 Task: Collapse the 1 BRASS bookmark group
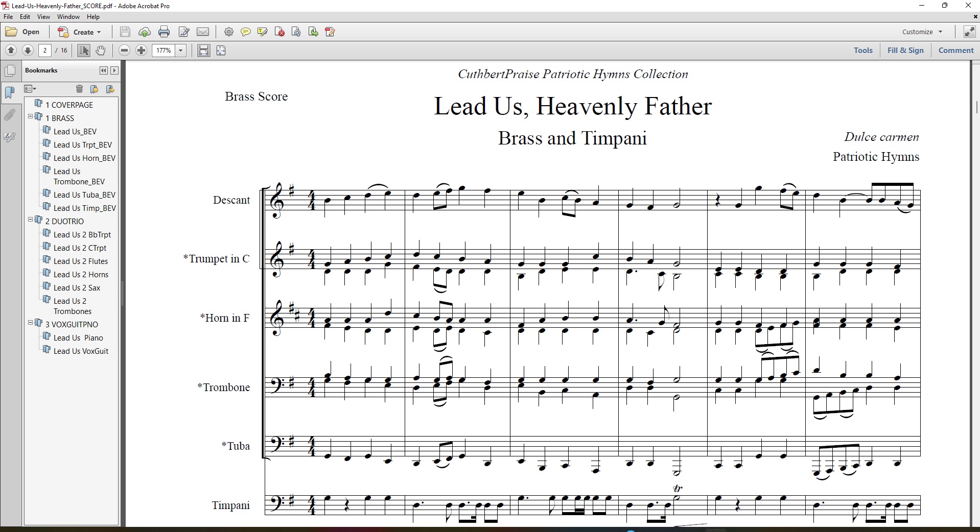pos(30,116)
